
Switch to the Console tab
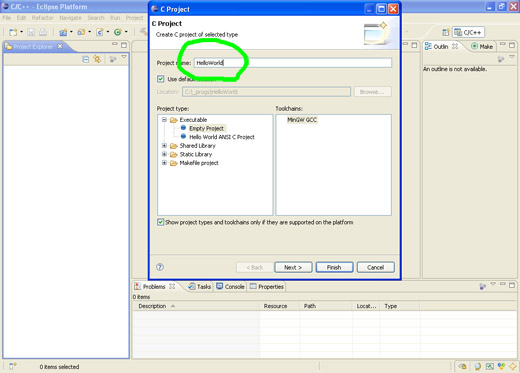tap(230, 287)
